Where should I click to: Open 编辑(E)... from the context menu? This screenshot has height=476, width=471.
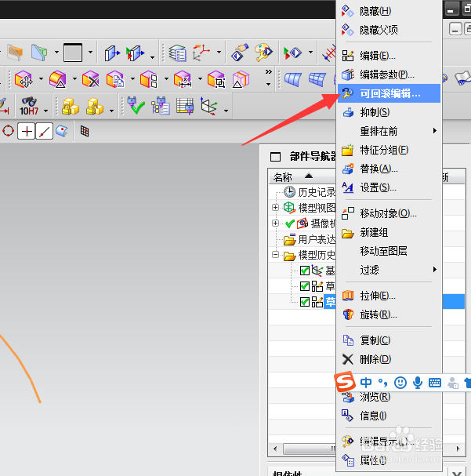point(389,56)
